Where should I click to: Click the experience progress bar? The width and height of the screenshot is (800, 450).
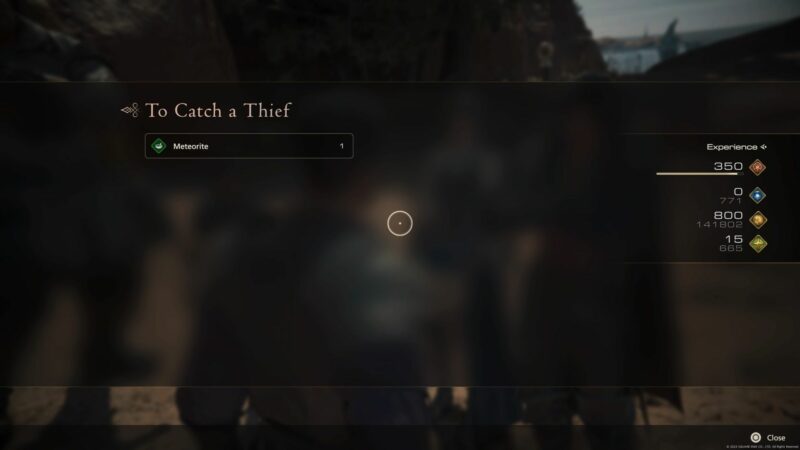tap(699, 174)
